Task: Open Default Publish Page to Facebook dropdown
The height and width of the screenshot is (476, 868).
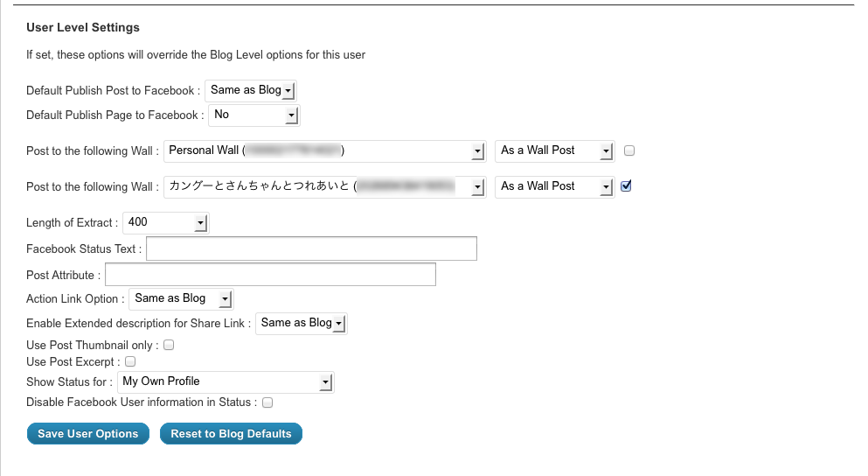Action: pyautogui.click(x=253, y=115)
